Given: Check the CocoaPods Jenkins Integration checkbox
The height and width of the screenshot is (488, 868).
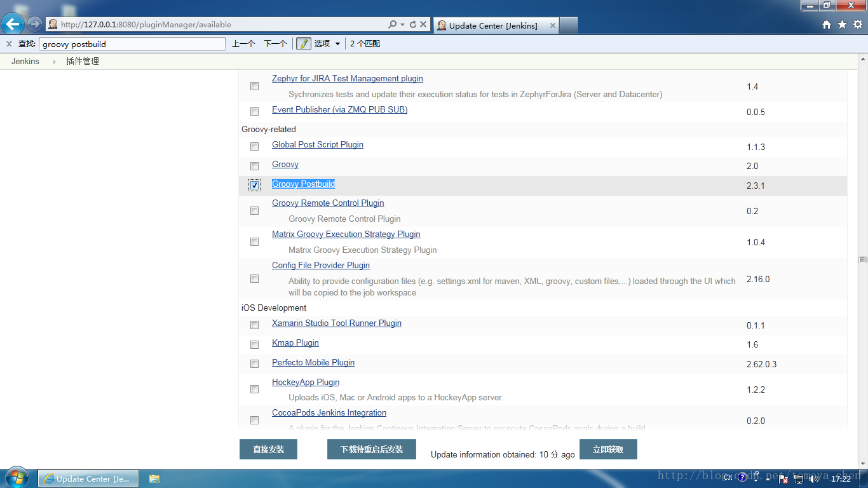Looking at the screenshot, I should pyautogui.click(x=254, y=420).
